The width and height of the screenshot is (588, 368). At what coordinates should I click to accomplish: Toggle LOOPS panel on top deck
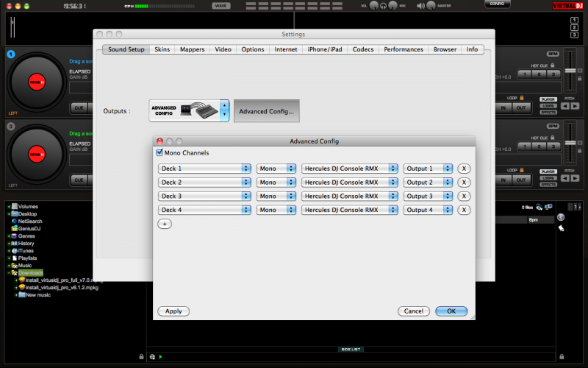click(548, 106)
